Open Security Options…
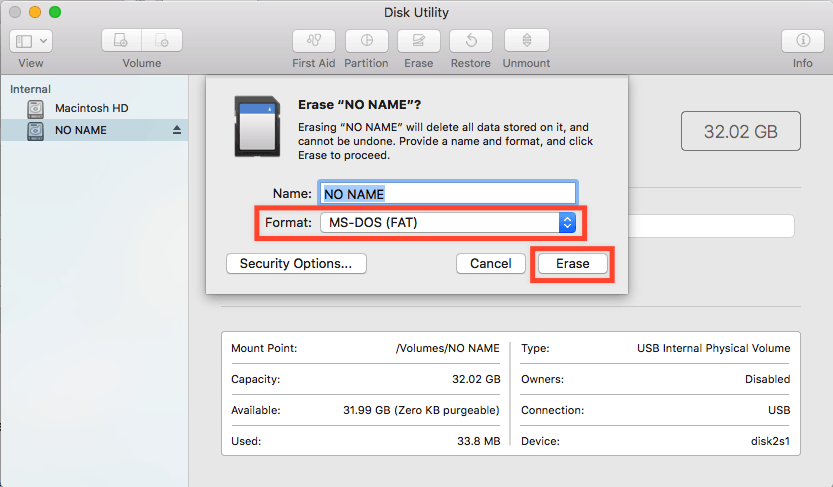Image resolution: width=833 pixels, height=487 pixels. click(296, 263)
